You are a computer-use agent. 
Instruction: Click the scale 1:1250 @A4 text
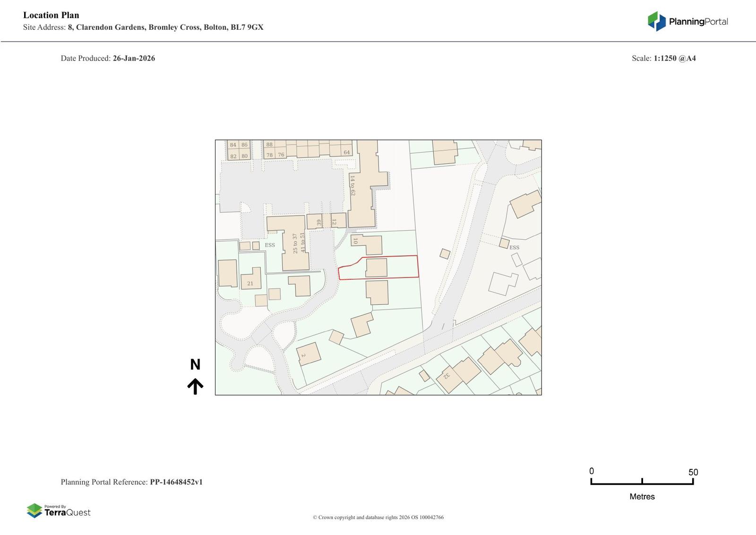pos(674,58)
